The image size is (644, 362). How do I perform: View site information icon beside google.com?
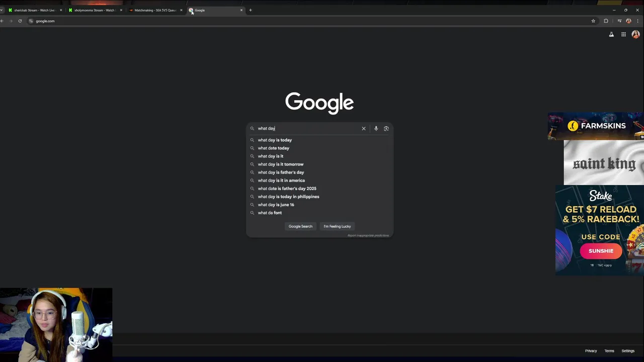(31, 21)
